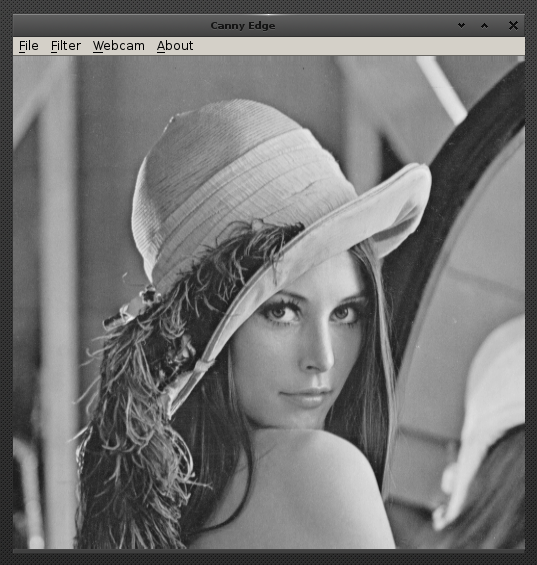Close the Canny Edge window
The height and width of the screenshot is (565, 537).
click(x=513, y=26)
